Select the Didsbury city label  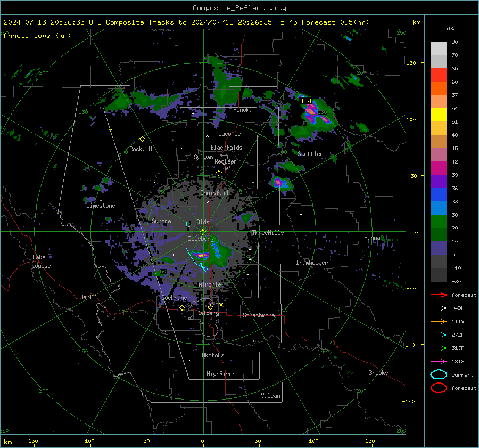click(x=201, y=239)
